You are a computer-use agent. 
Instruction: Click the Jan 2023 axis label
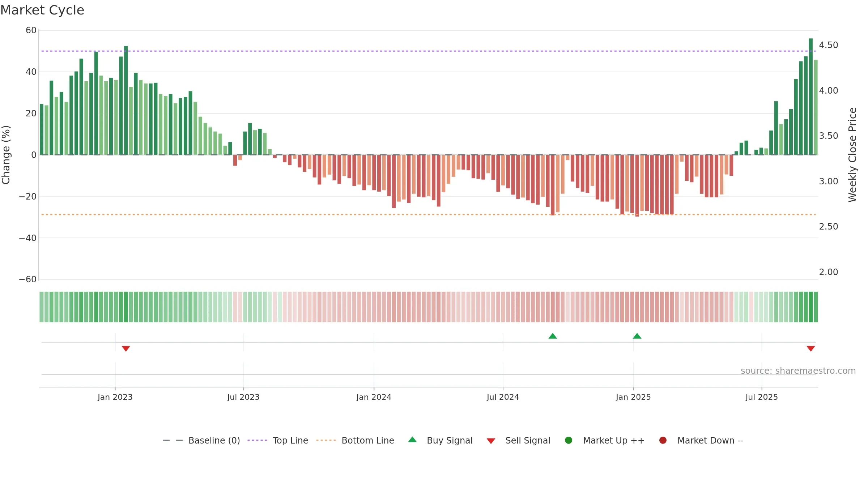pyautogui.click(x=115, y=397)
